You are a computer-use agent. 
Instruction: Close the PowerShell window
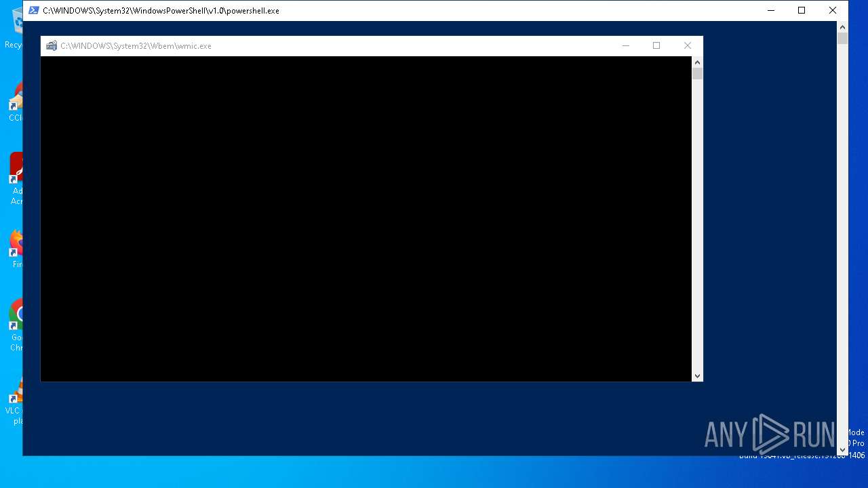point(833,10)
